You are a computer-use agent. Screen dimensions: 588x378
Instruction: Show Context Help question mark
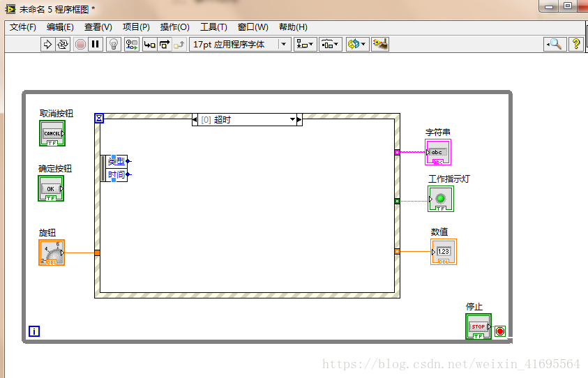pyautogui.click(x=576, y=44)
